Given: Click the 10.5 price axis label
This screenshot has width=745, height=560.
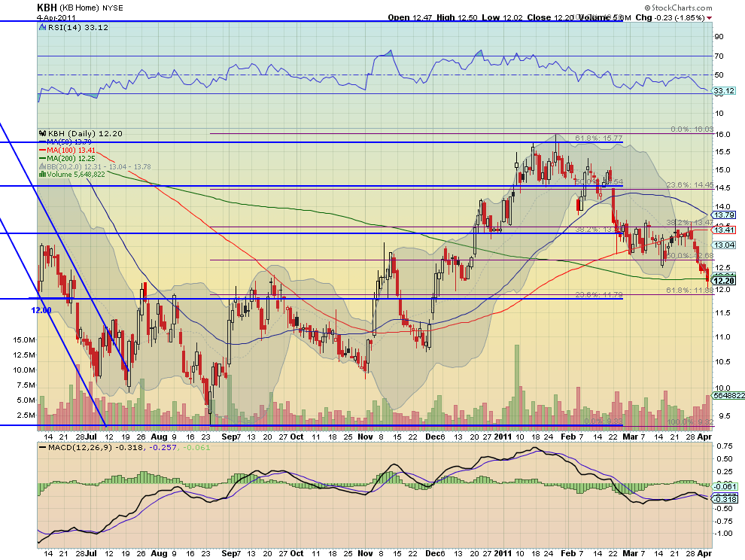Looking at the screenshot, I should coord(722,362).
